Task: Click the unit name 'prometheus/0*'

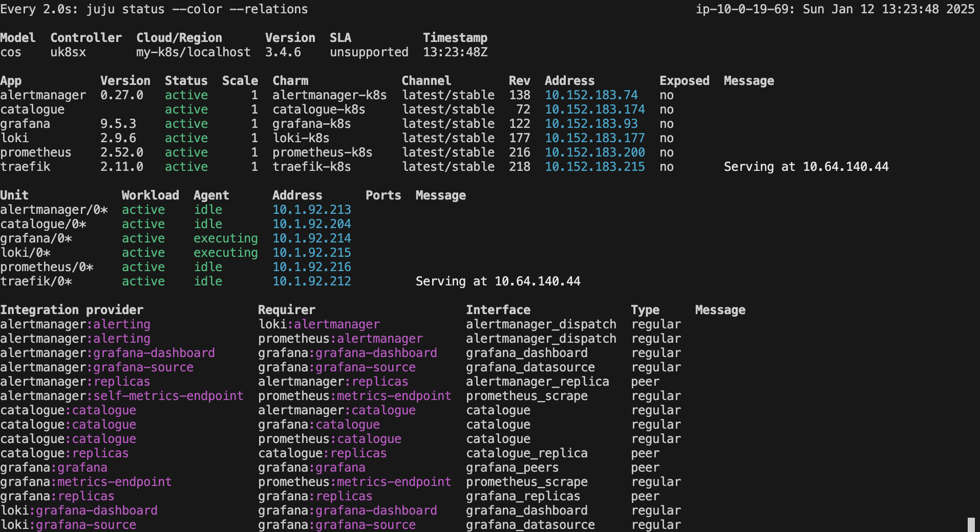Action: tap(47, 267)
